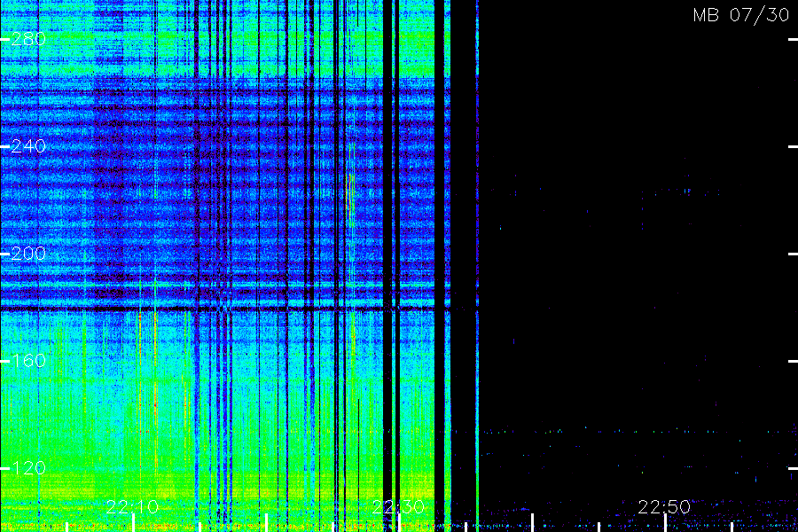The image size is (798, 532).
Task: Click the 22:50 time axis label
Action: pos(664,507)
